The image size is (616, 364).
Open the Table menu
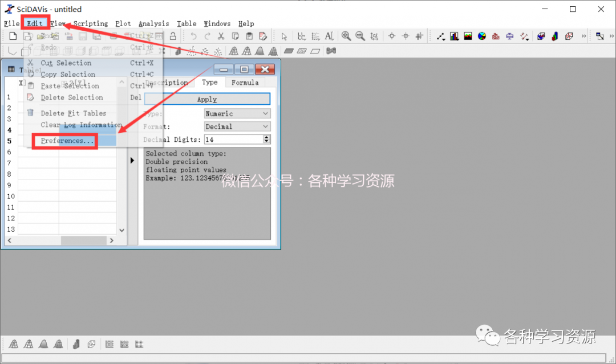pyautogui.click(x=186, y=23)
